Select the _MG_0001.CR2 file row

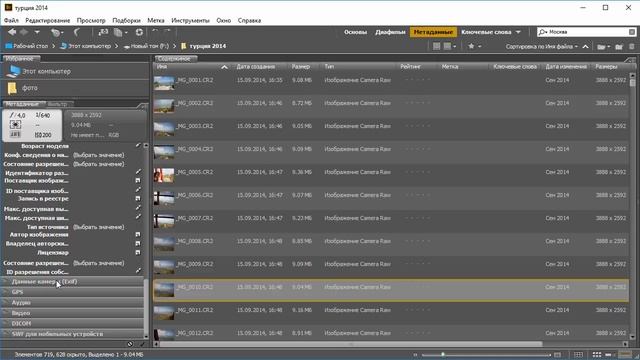(391, 83)
